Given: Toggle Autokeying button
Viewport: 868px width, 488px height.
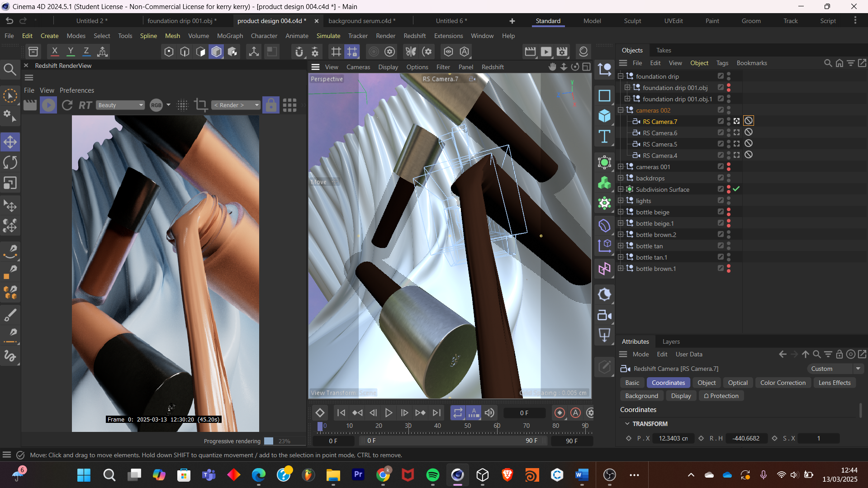Looking at the screenshot, I should click(575, 412).
